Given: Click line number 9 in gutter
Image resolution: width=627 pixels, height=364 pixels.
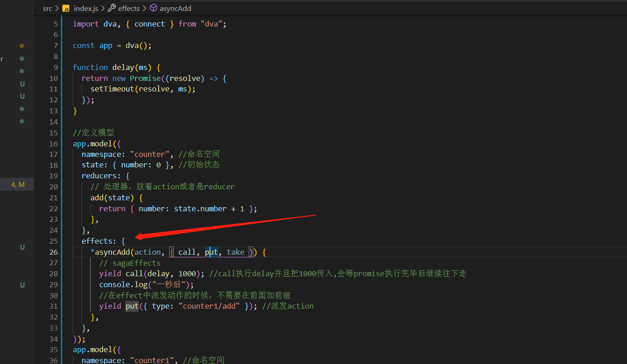Looking at the screenshot, I should 56,67.
